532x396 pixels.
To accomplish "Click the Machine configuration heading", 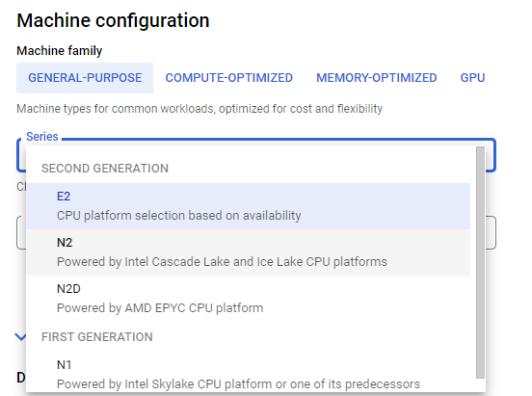I will (x=113, y=20).
